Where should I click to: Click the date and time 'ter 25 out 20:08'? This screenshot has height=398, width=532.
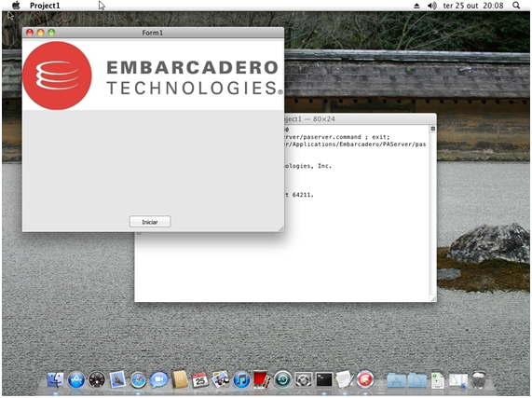[x=473, y=6]
